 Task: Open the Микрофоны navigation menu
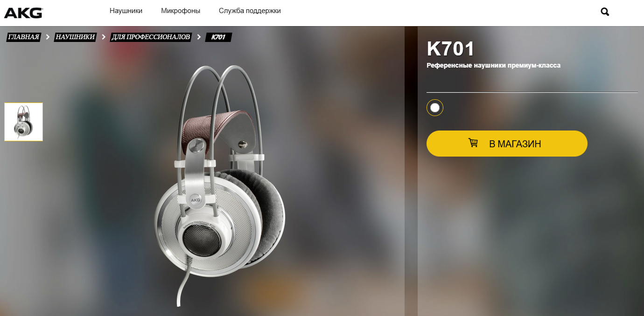point(181,11)
